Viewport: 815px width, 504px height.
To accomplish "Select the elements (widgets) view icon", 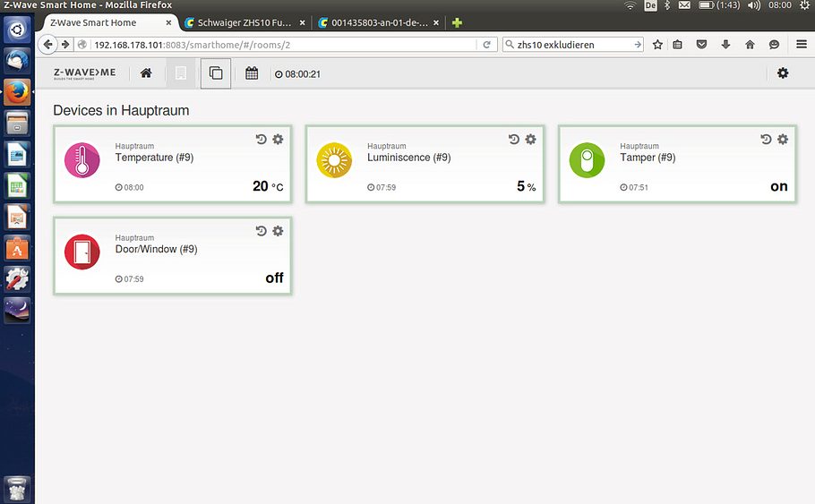I will click(216, 73).
